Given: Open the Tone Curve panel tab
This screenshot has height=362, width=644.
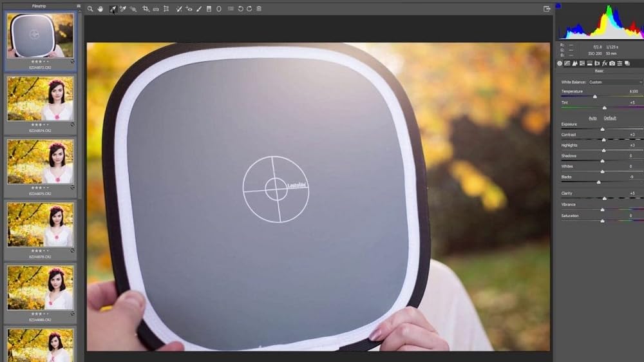Looking at the screenshot, I should click(x=567, y=63).
